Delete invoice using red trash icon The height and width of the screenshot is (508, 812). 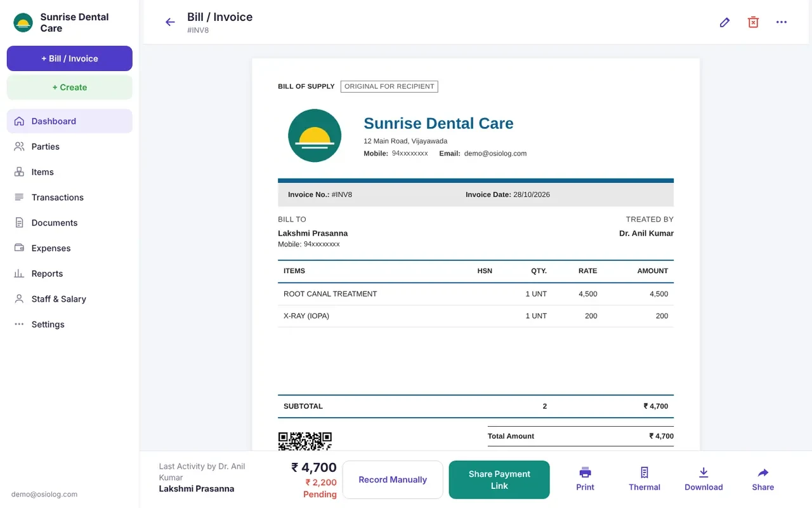click(753, 22)
